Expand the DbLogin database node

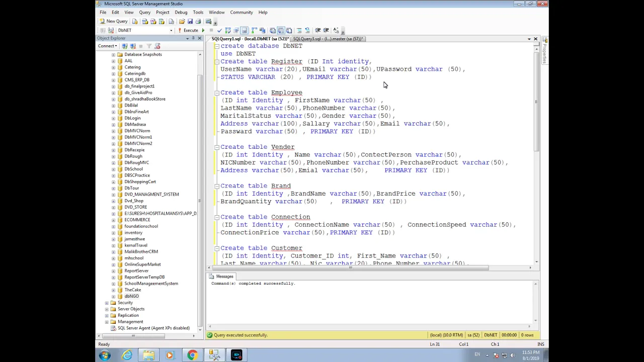[x=113, y=118]
